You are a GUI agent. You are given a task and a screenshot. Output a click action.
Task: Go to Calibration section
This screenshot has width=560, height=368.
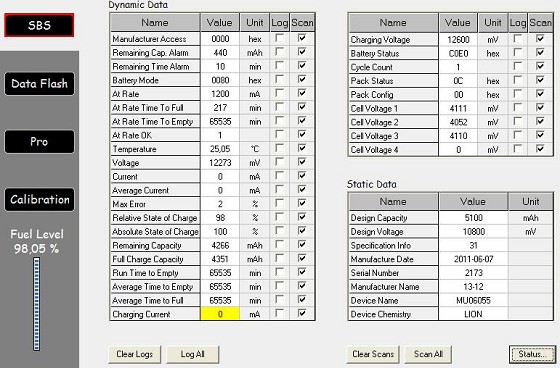39,199
